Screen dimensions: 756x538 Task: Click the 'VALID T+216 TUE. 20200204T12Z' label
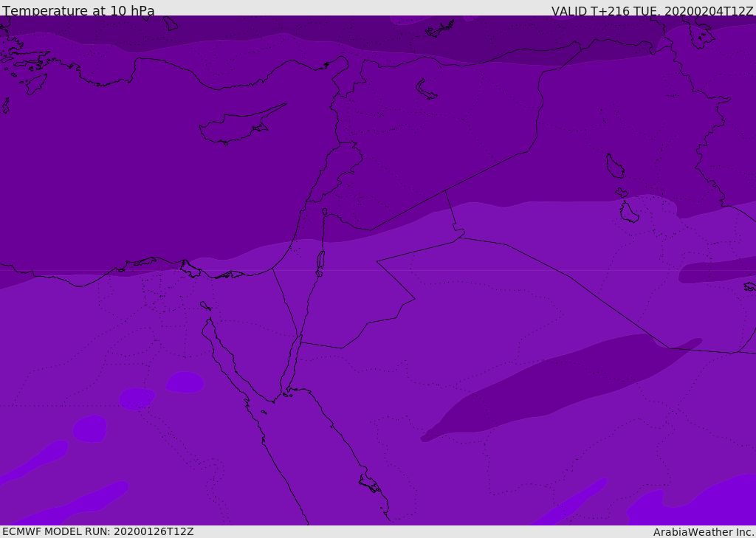653,11
